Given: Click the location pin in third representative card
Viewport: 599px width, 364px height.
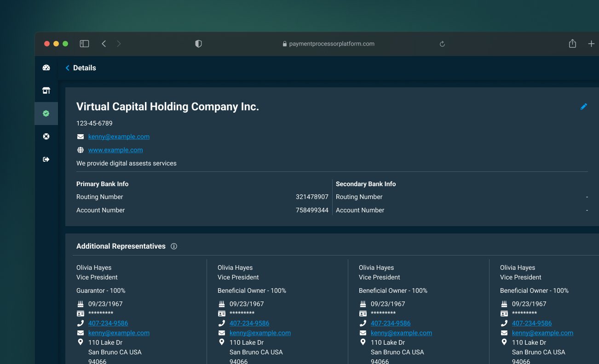Looking at the screenshot, I should click(x=363, y=342).
